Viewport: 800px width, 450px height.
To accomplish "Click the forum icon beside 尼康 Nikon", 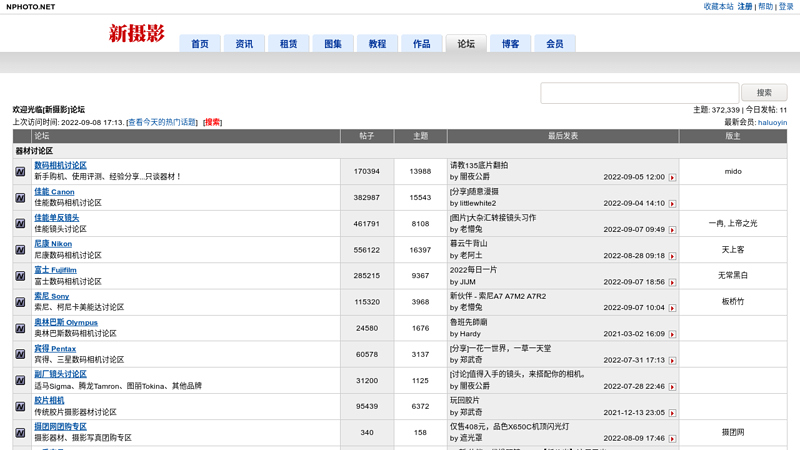I will (x=20, y=249).
